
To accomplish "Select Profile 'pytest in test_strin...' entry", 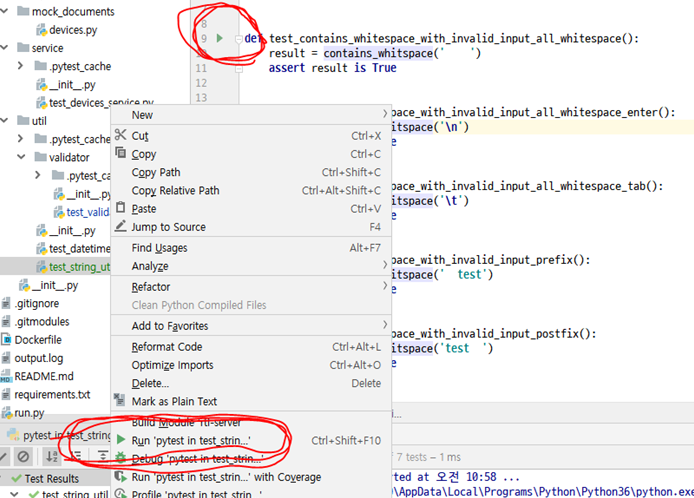I will pyautogui.click(x=251, y=493).
